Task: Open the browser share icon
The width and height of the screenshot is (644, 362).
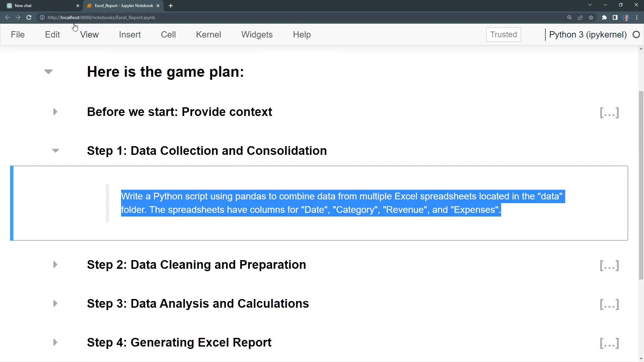Action: (580, 17)
